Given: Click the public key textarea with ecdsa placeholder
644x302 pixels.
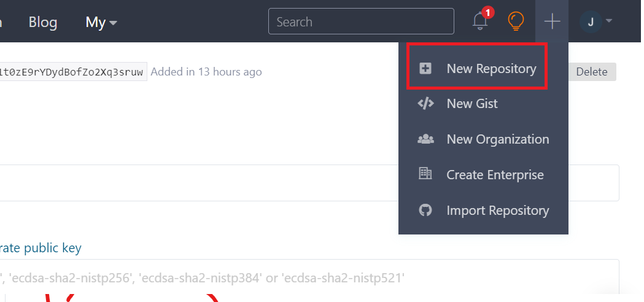Looking at the screenshot, I should [309, 276].
